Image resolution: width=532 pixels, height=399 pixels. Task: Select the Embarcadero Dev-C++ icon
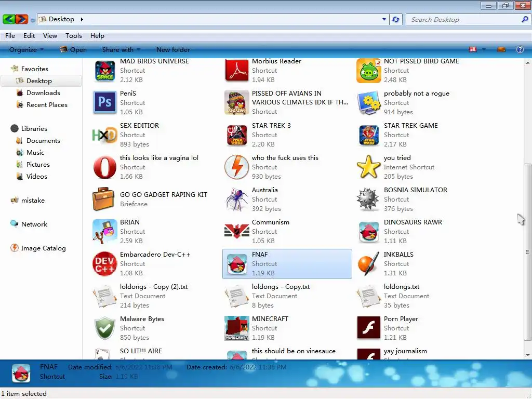coord(105,264)
